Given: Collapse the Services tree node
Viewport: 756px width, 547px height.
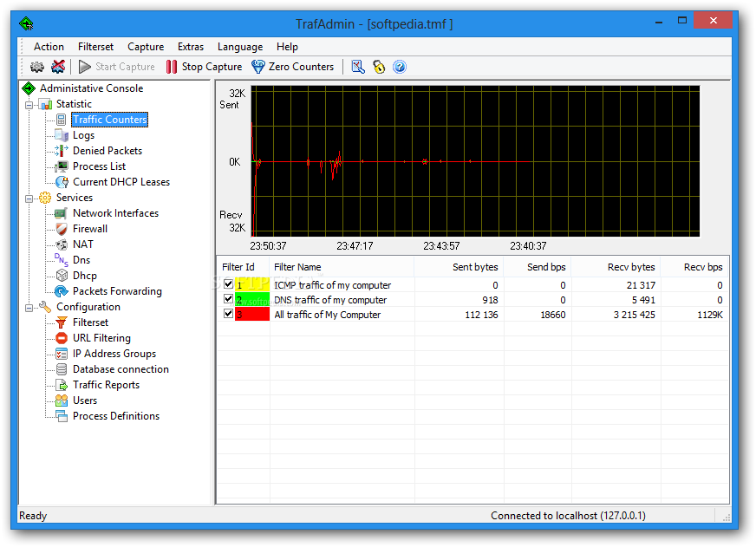Looking at the screenshot, I should (29, 198).
